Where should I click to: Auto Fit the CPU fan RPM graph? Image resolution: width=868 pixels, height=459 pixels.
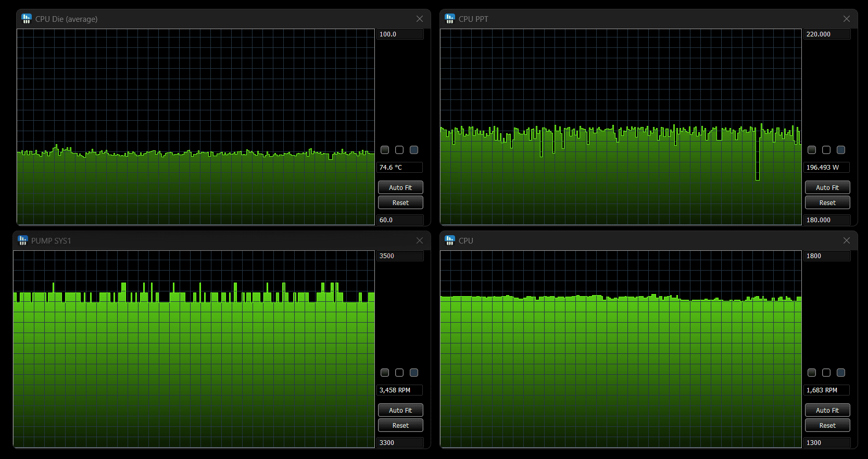pos(827,410)
